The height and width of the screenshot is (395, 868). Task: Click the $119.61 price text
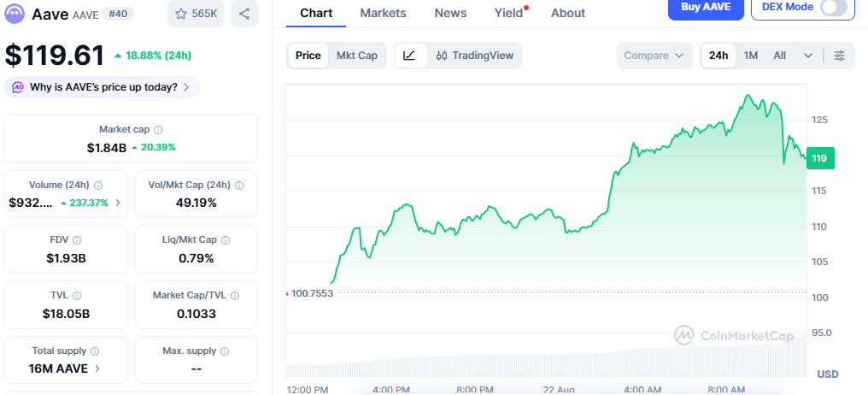click(x=55, y=56)
